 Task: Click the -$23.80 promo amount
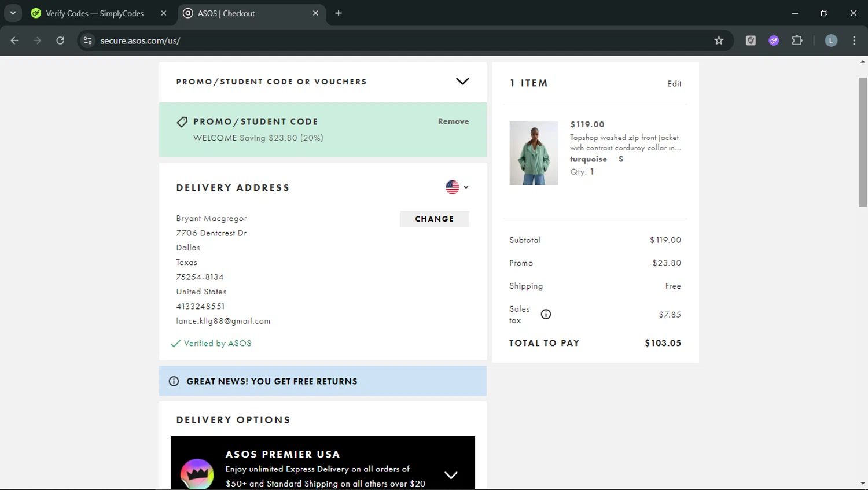coord(665,263)
